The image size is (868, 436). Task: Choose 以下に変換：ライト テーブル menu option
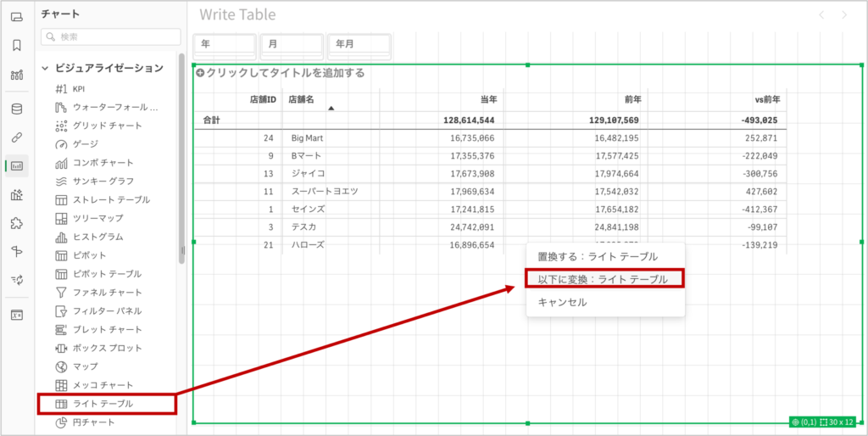pyautogui.click(x=603, y=278)
